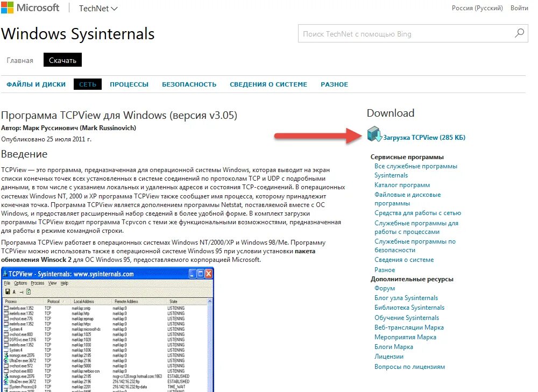
Task: Open Веб-трансляции Марка link
Action: tap(409, 327)
